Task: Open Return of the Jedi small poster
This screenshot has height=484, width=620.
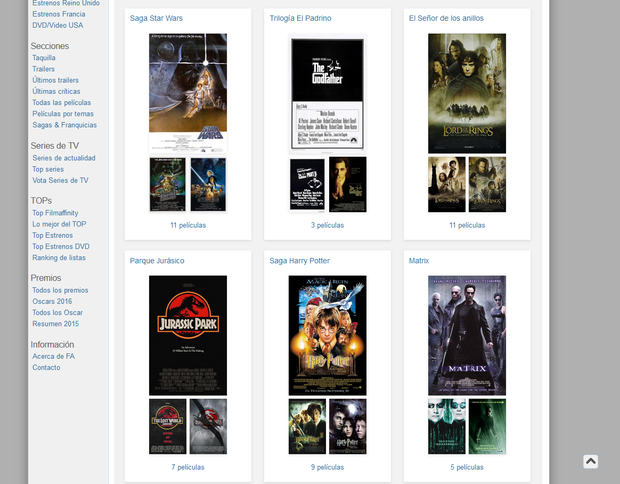Action: 208,184
